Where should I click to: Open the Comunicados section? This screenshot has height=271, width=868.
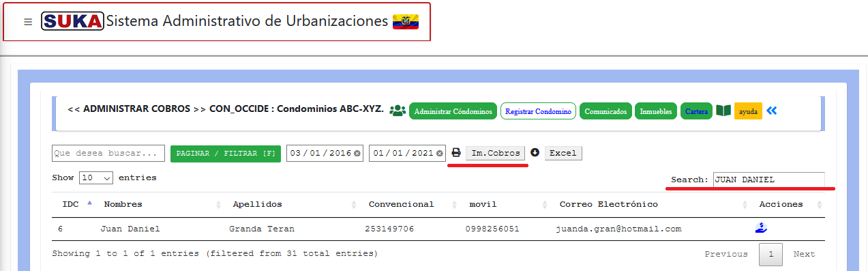(605, 111)
